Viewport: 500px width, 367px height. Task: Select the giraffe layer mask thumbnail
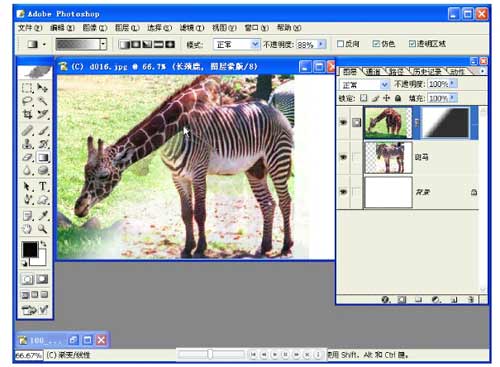[x=445, y=122]
